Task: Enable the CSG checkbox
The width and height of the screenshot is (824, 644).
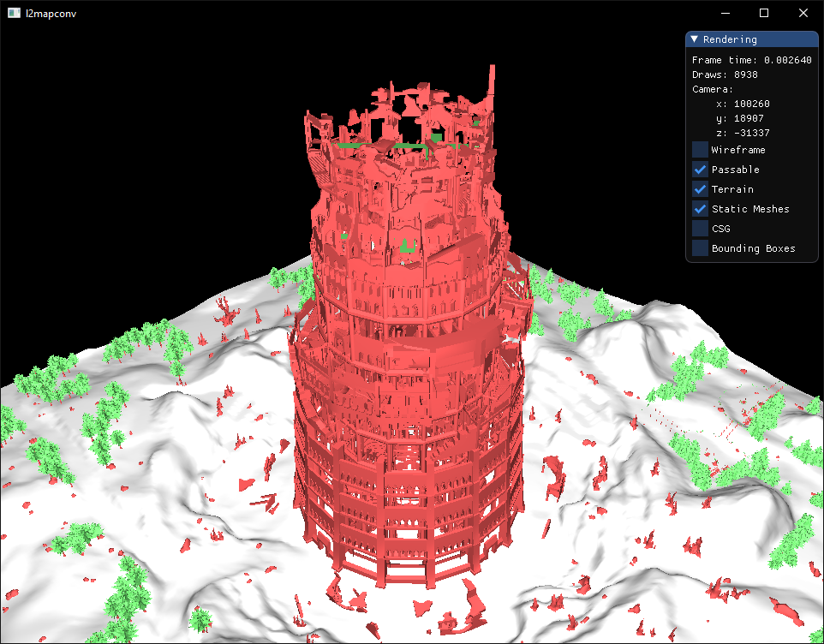Action: click(x=700, y=229)
